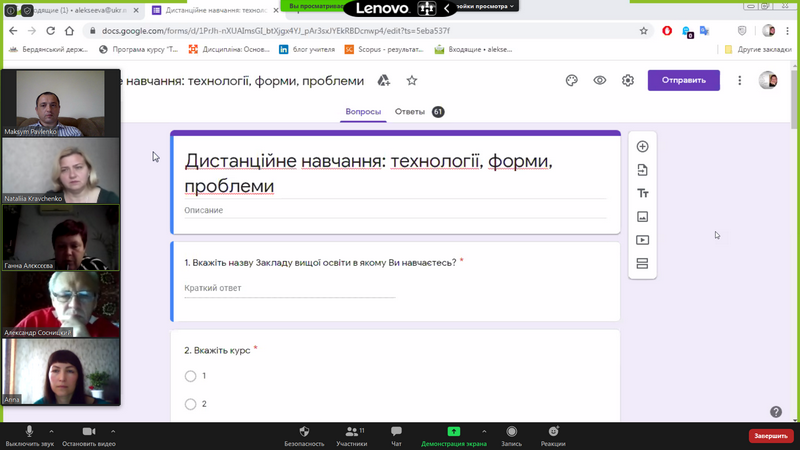Select radio option 2 for course
800x450 pixels.
click(190, 404)
